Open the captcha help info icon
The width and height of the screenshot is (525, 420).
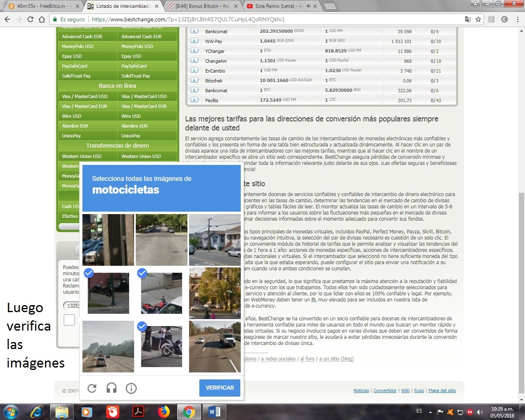pos(131,388)
